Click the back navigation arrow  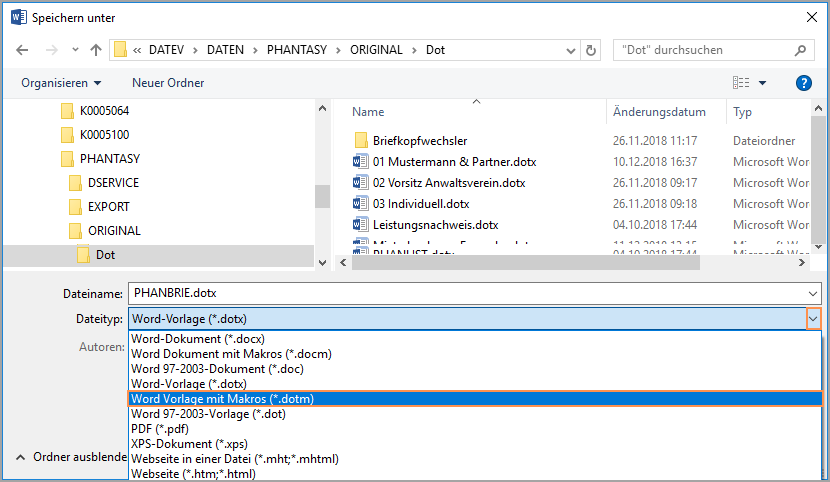pyautogui.click(x=22, y=50)
